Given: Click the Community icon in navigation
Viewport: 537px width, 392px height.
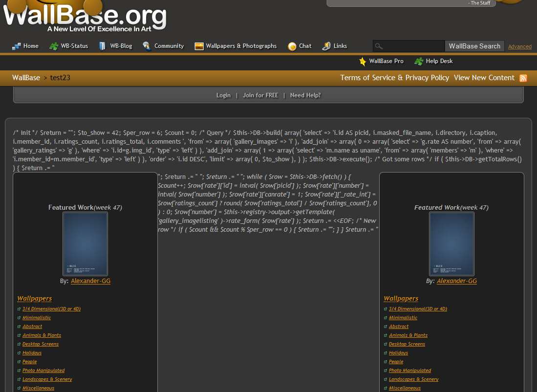Looking at the screenshot, I should (x=147, y=46).
